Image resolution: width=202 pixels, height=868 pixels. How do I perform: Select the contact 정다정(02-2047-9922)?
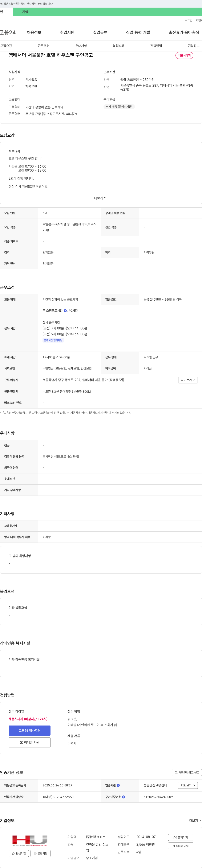click(58, 797)
